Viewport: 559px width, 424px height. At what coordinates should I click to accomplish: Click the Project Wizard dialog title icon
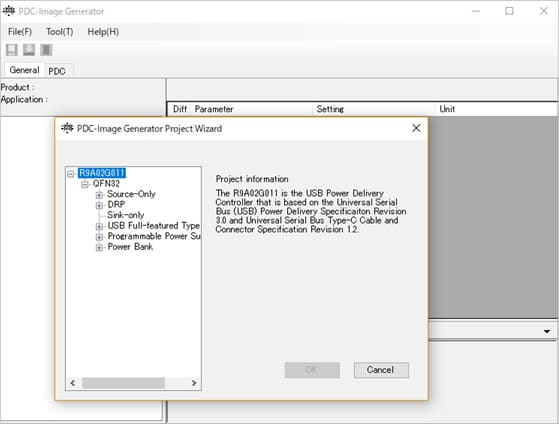pos(67,128)
